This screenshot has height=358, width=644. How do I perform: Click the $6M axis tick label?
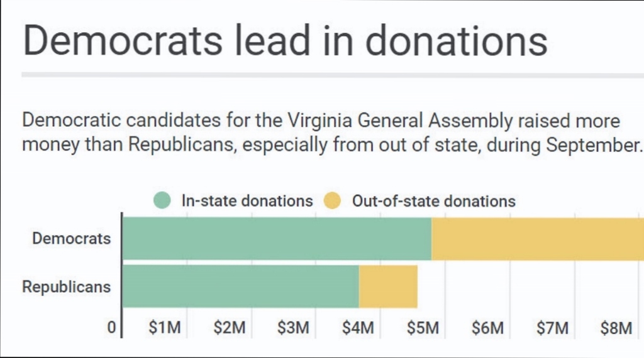pos(487,328)
